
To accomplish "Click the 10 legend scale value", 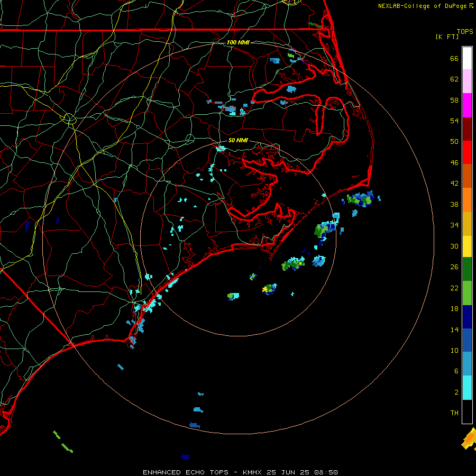I will pyautogui.click(x=454, y=350).
